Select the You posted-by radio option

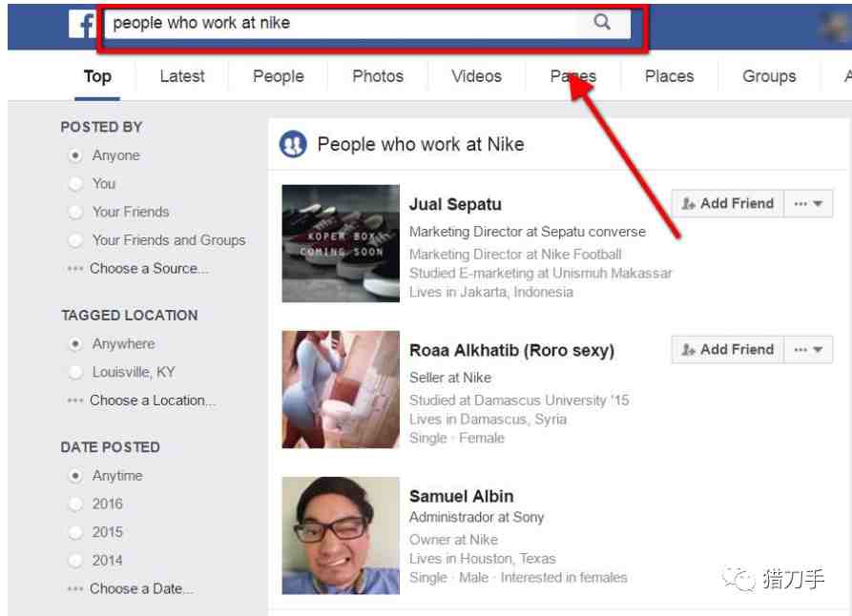[x=75, y=184]
